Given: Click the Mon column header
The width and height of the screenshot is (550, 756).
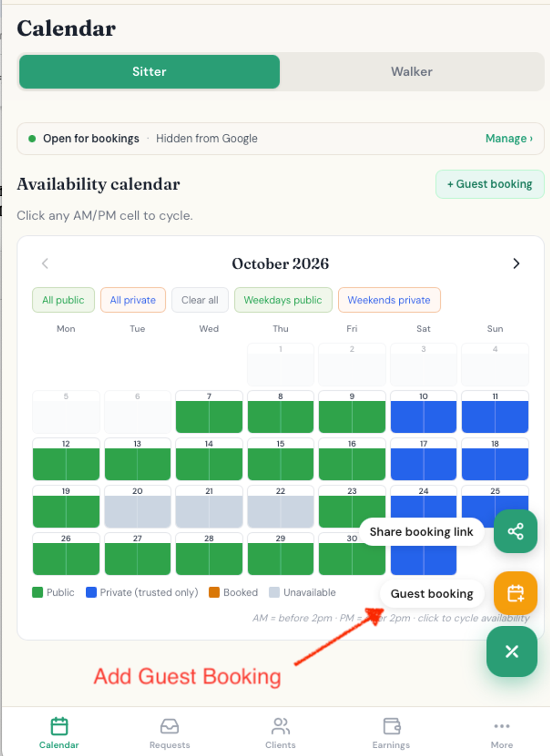Looking at the screenshot, I should [66, 329].
